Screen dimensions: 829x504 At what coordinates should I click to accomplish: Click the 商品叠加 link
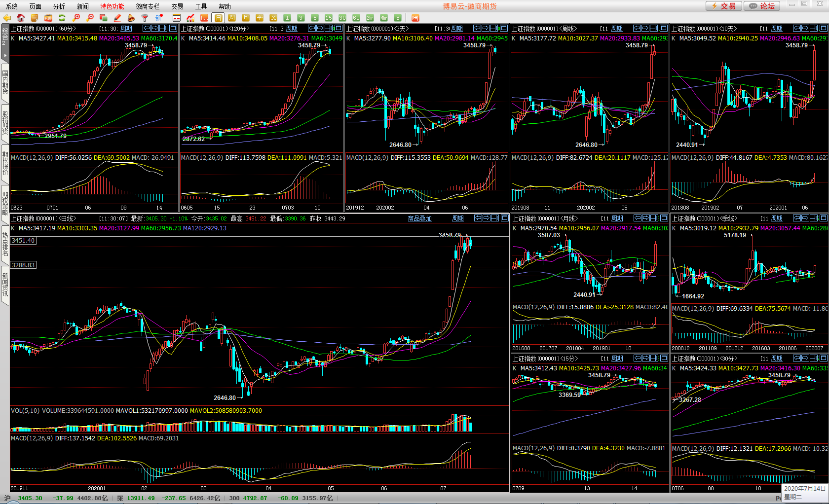coord(419,218)
